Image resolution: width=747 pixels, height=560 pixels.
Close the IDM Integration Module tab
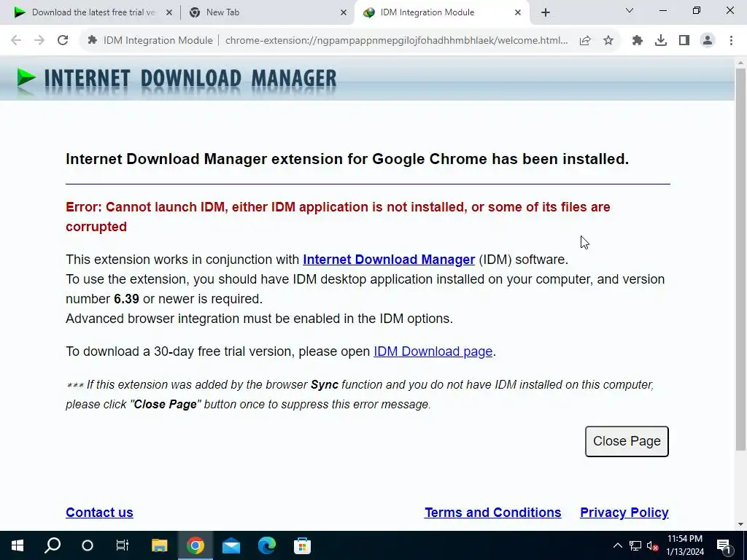click(x=518, y=13)
